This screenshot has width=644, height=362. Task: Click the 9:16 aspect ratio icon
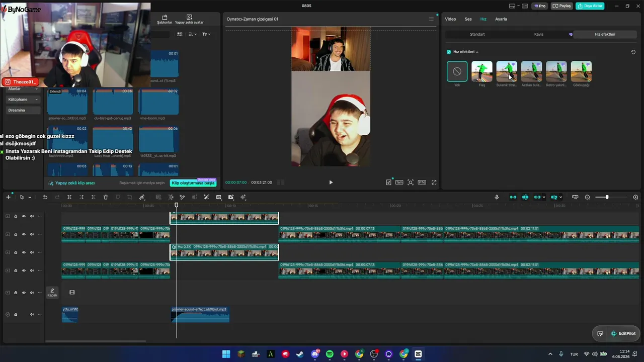[x=422, y=183]
